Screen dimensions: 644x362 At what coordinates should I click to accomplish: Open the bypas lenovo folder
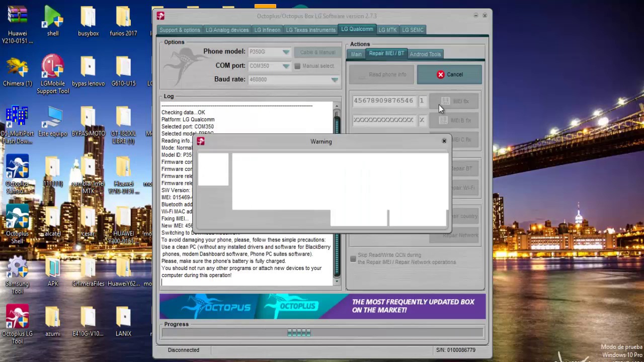(88, 71)
